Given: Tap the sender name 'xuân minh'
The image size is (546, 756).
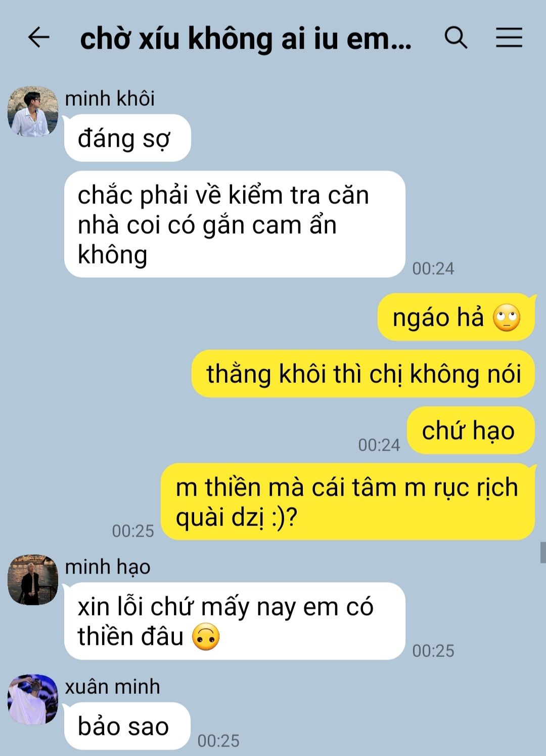Looking at the screenshot, I should 112,687.
